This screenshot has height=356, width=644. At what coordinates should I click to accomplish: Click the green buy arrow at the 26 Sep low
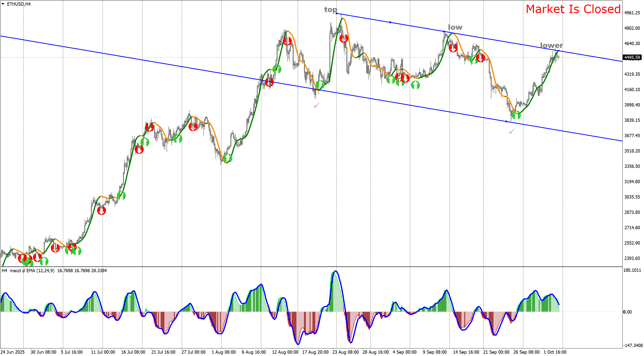pyautogui.click(x=516, y=115)
